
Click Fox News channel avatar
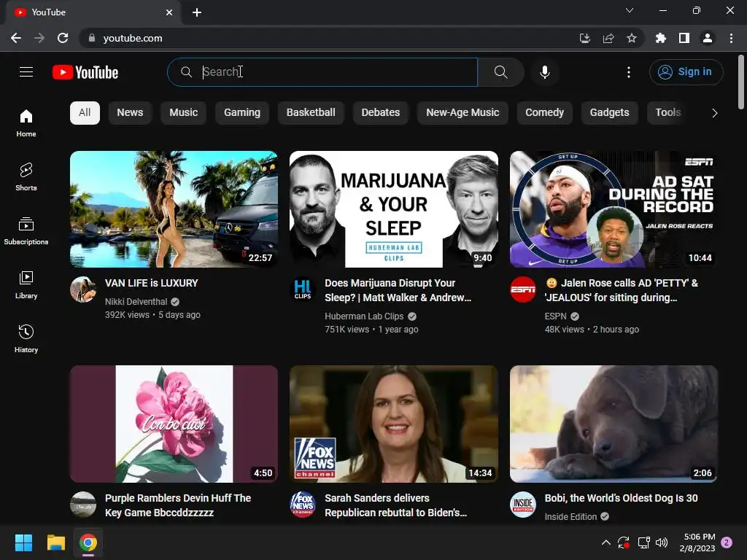click(303, 505)
